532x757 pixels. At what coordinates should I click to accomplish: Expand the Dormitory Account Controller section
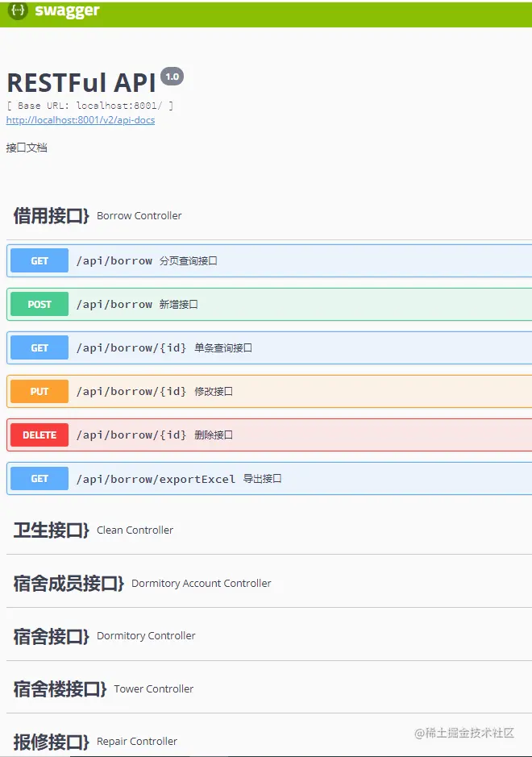coord(269,583)
